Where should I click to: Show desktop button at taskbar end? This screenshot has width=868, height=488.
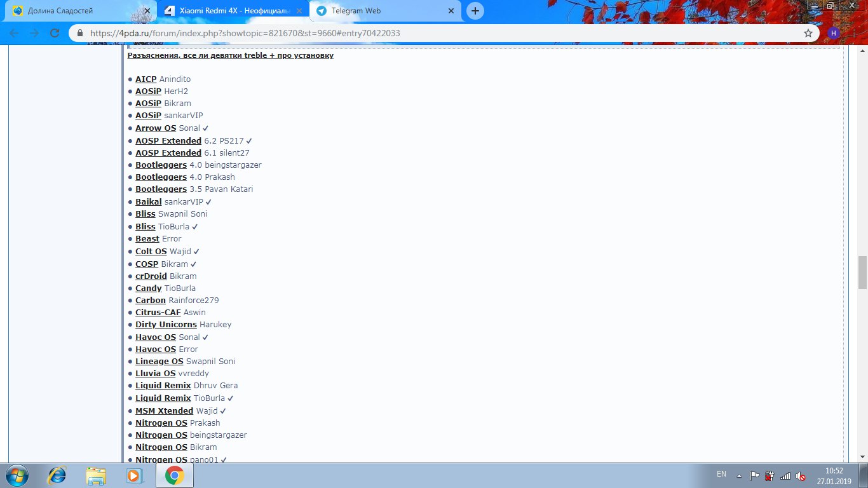(863, 475)
